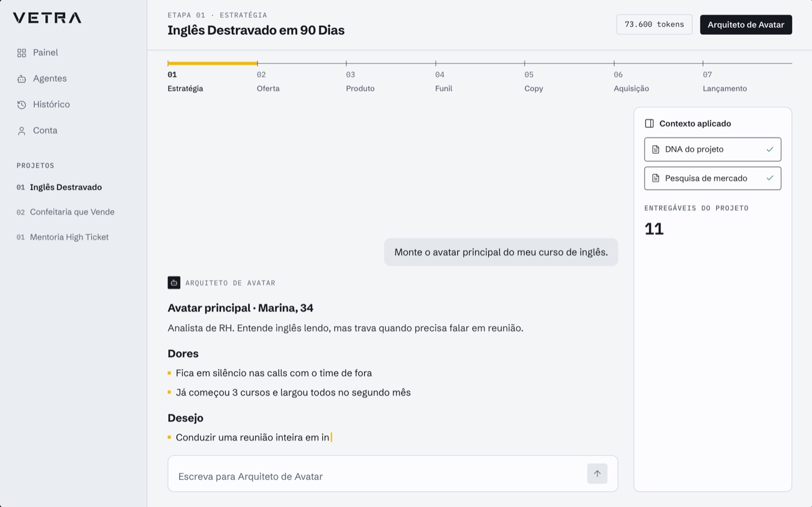Go to step 06 Aquisição
The width and height of the screenshot is (812, 507).
(x=631, y=82)
